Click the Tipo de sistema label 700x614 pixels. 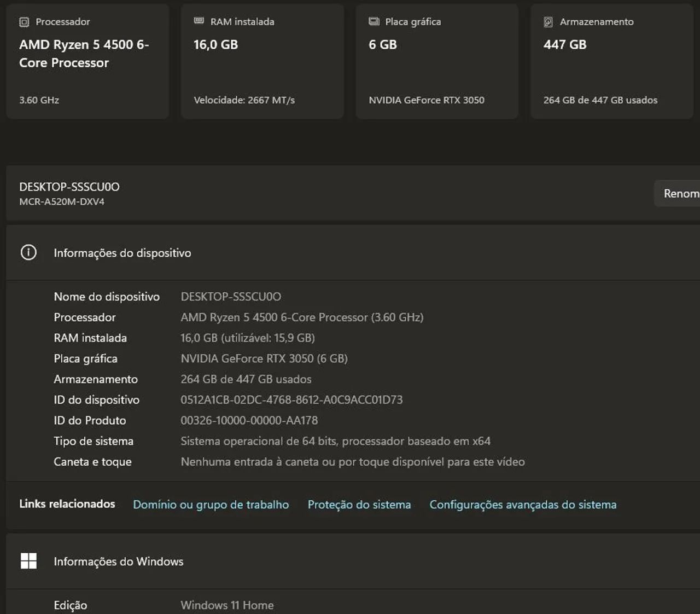(94, 441)
